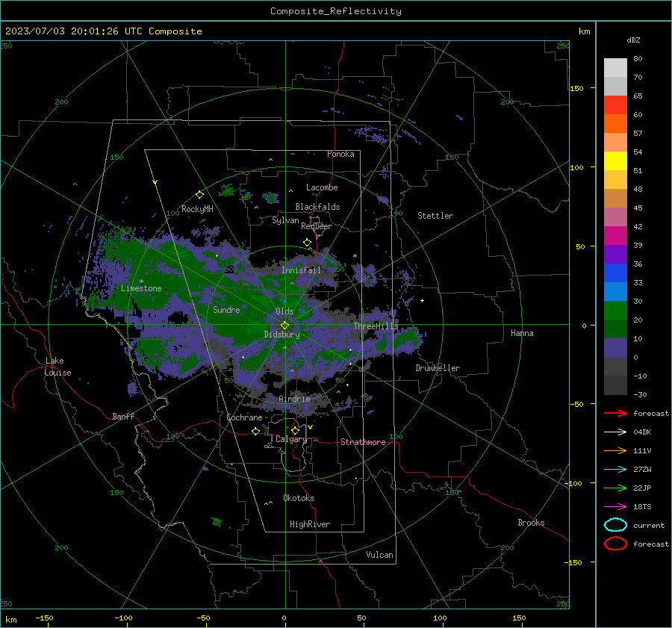Screen dimensions: 672x628
Task: Click the Blackfalds city label
Action: 317,207
